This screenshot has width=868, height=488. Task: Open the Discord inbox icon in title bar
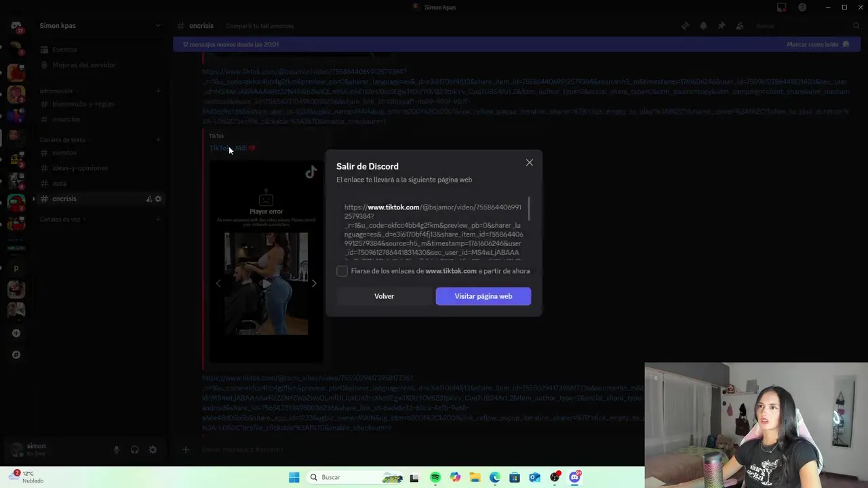point(782,7)
